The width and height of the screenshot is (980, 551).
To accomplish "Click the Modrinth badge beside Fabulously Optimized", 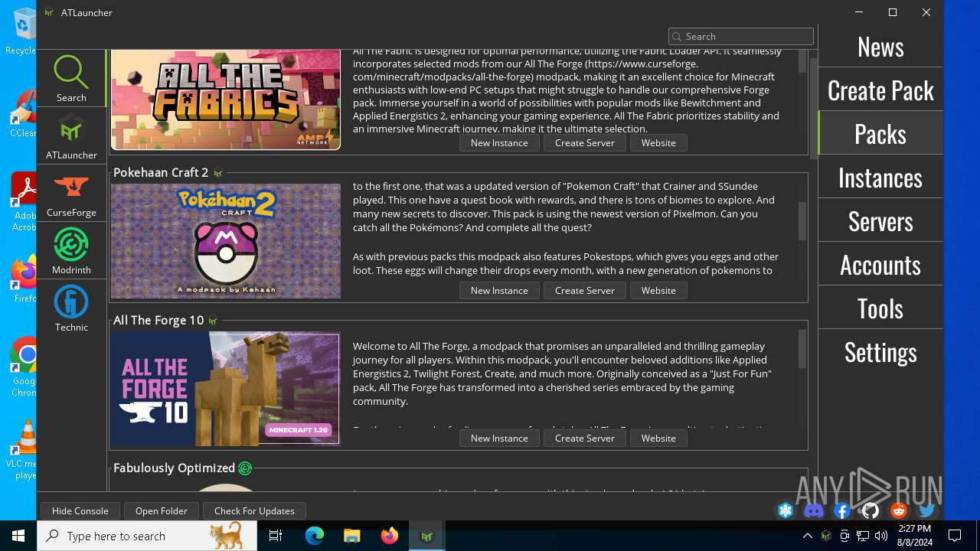I will [245, 468].
